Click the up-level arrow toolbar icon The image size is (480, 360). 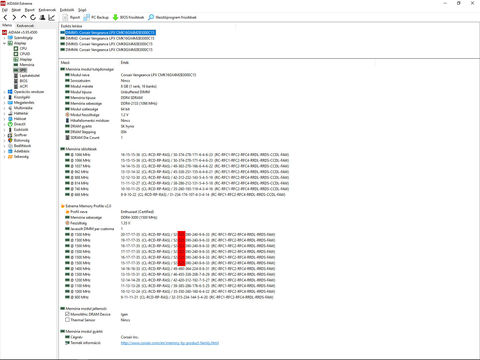click(x=23, y=17)
